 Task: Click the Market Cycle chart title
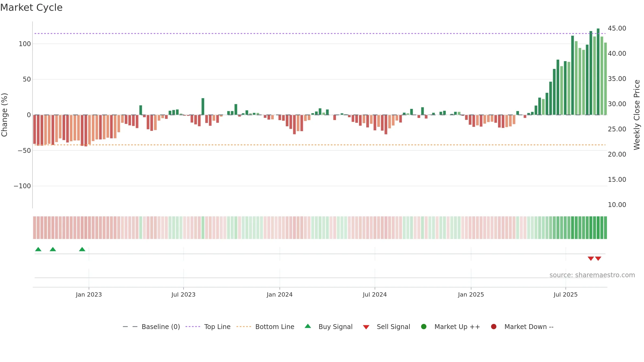click(31, 8)
